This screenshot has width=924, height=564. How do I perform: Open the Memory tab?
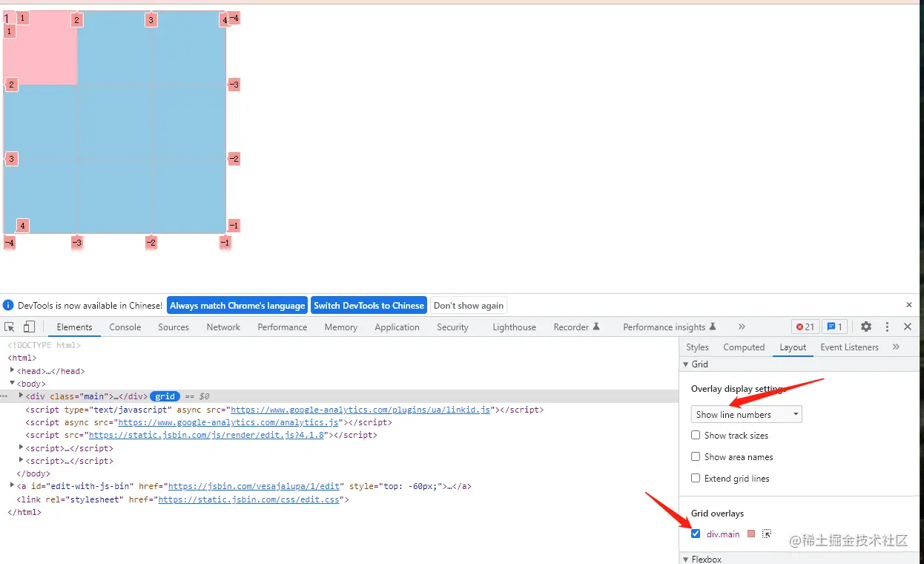pyautogui.click(x=341, y=327)
